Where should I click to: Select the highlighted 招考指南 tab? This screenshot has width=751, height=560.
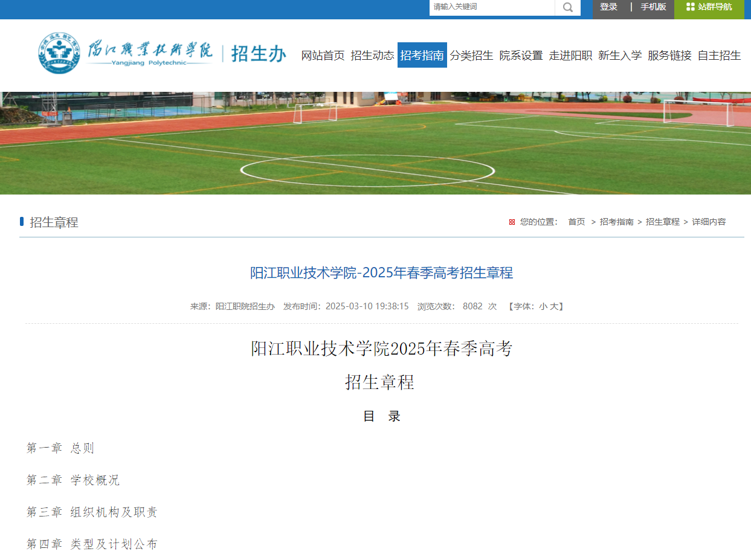pyautogui.click(x=422, y=55)
